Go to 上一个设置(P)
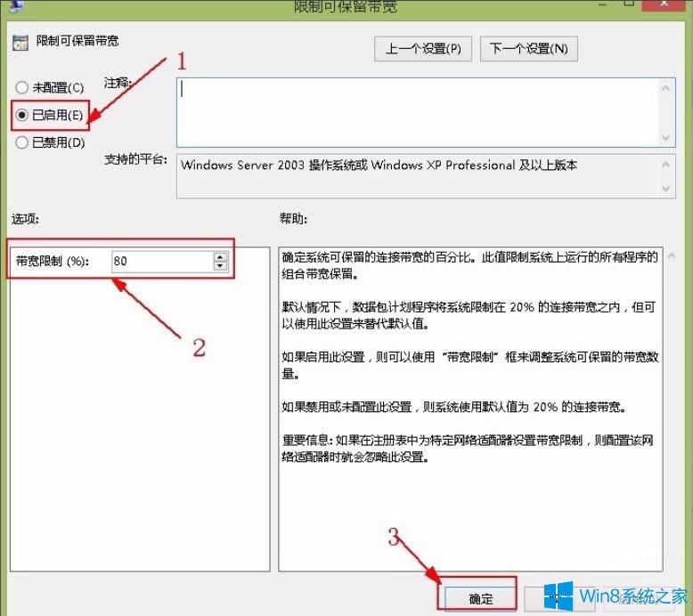 point(422,49)
